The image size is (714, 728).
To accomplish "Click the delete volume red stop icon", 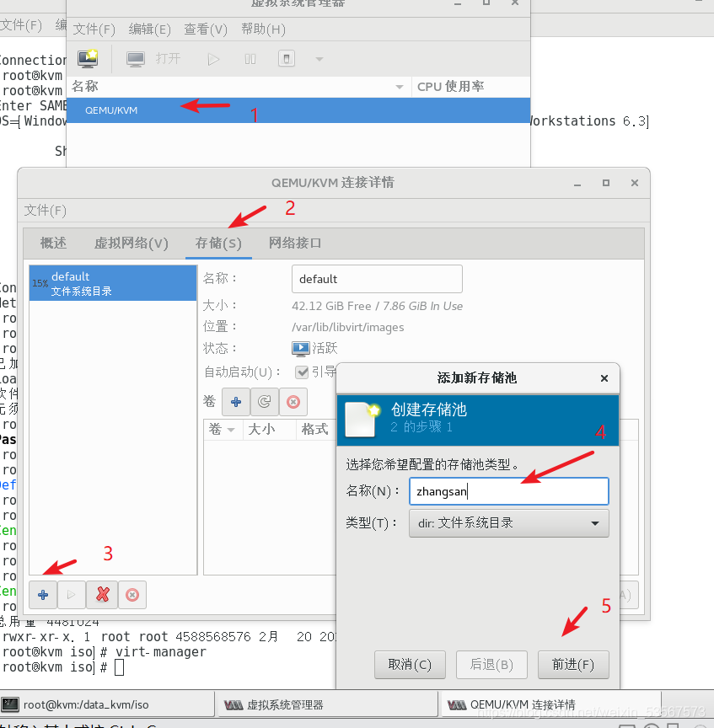I will tap(293, 402).
